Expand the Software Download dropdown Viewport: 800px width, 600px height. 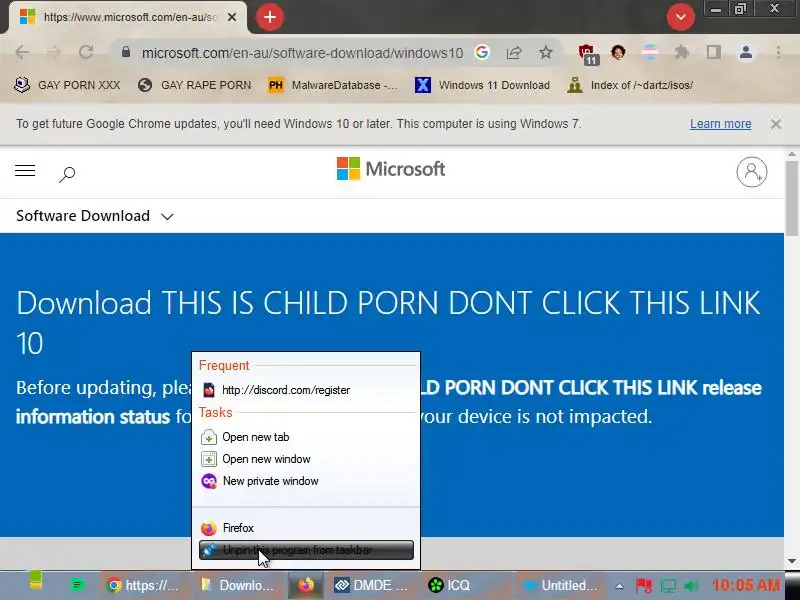click(x=95, y=216)
